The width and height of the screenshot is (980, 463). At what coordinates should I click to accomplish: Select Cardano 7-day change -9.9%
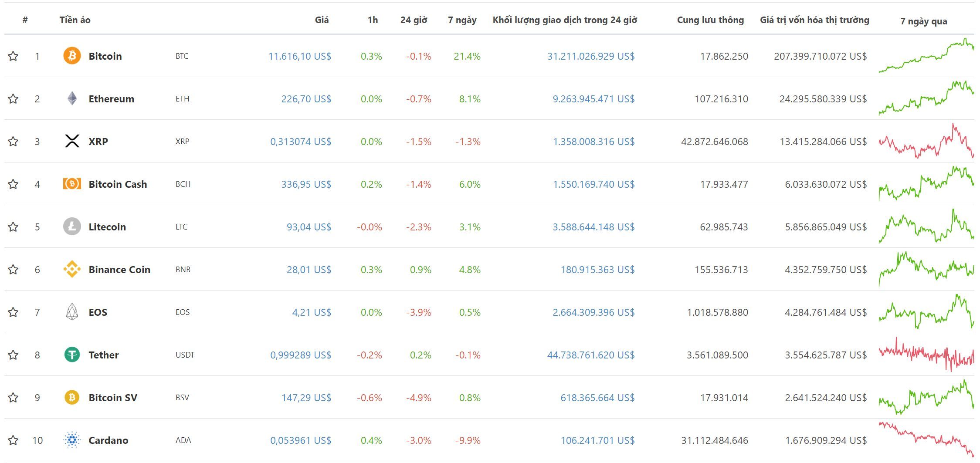[468, 440]
